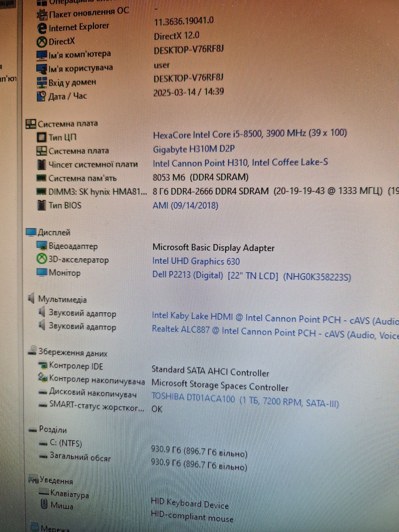Select the Клавіатура row label
The width and height of the screenshot is (399, 532).
click(69, 494)
